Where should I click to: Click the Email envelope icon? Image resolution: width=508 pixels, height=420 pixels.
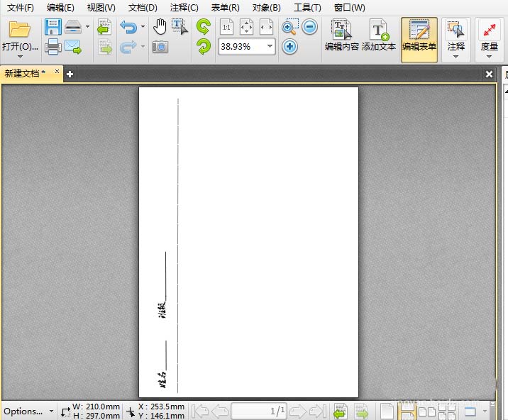click(72, 47)
